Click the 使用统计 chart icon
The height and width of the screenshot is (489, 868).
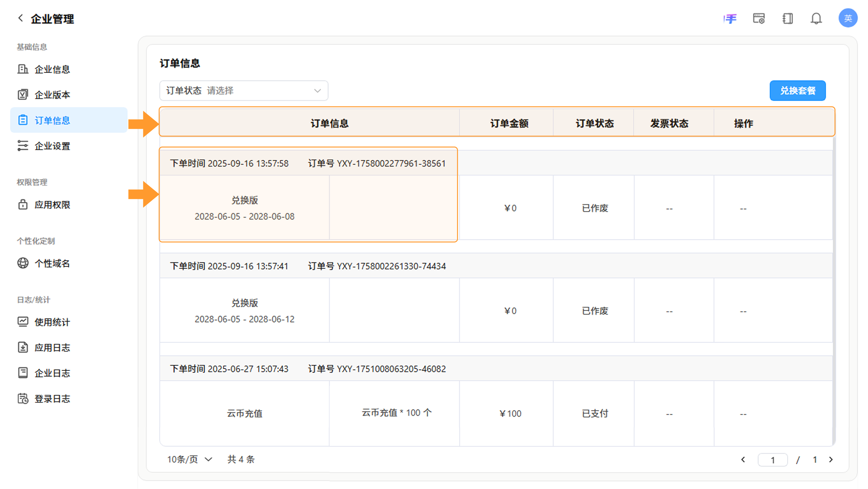click(x=23, y=322)
